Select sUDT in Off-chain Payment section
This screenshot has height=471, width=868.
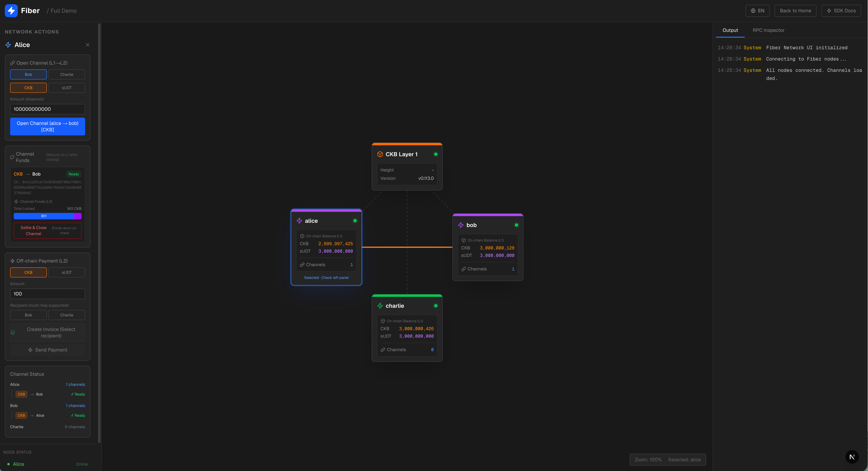click(x=66, y=272)
